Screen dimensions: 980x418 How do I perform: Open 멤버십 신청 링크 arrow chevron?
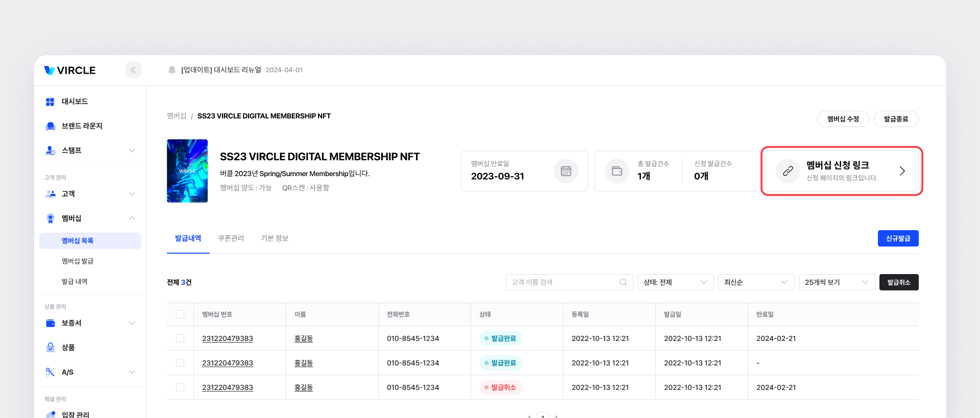coord(902,171)
